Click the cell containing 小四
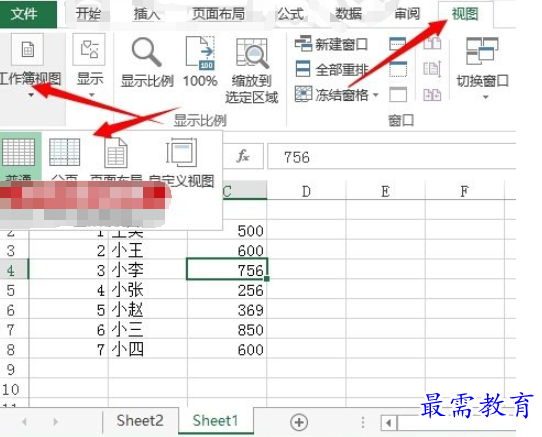Image resolution: width=542 pixels, height=437 pixels. pos(148,349)
